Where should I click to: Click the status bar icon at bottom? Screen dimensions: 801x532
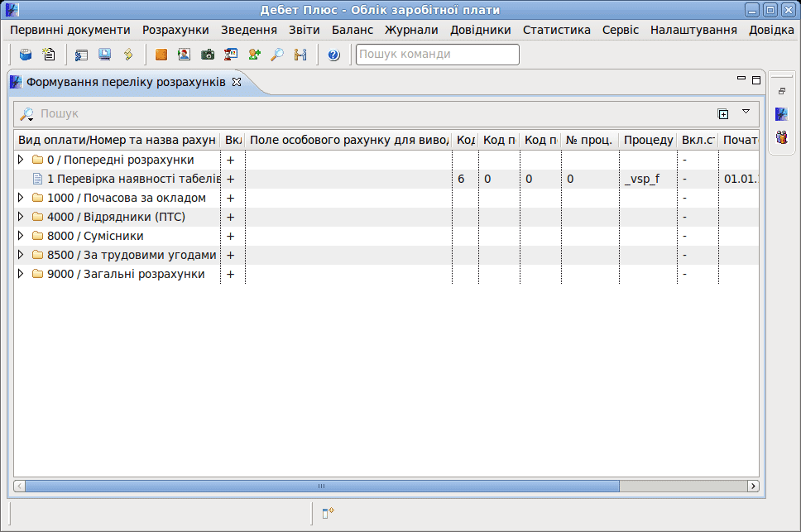point(328,513)
